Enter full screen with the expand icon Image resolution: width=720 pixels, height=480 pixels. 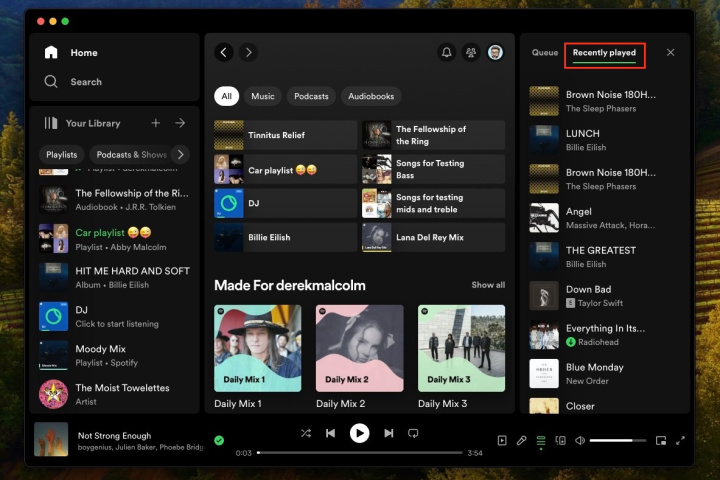click(x=681, y=440)
